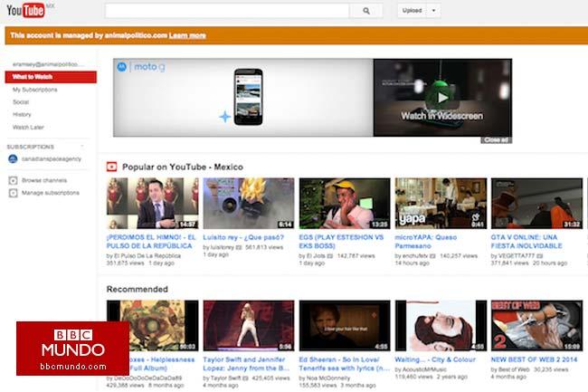Click the Browse channels icon
The image size is (588, 392).
tap(13, 180)
